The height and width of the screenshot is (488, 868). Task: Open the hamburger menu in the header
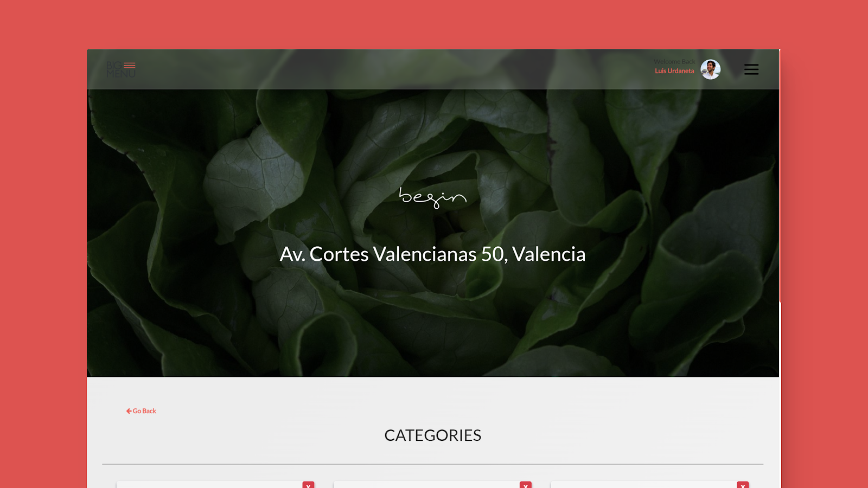(751, 69)
